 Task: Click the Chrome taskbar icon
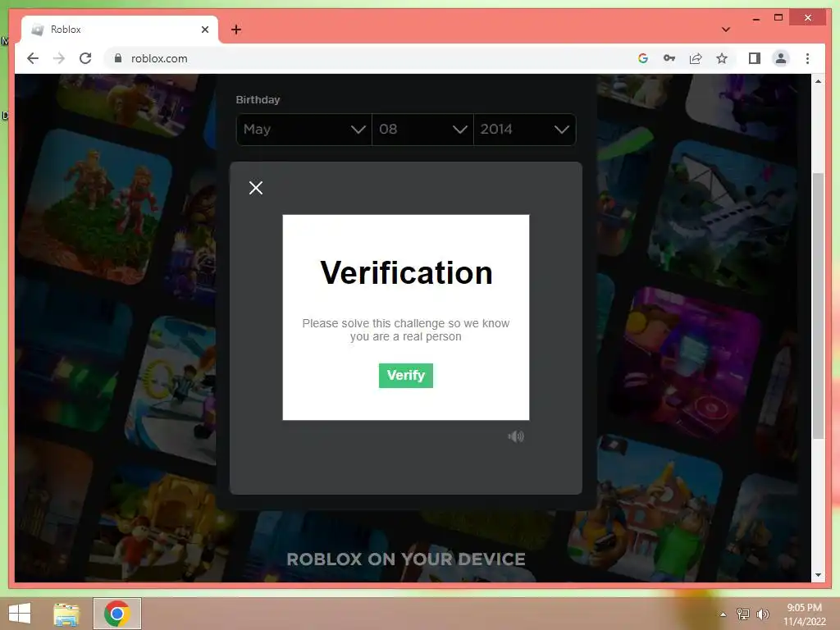pos(117,614)
